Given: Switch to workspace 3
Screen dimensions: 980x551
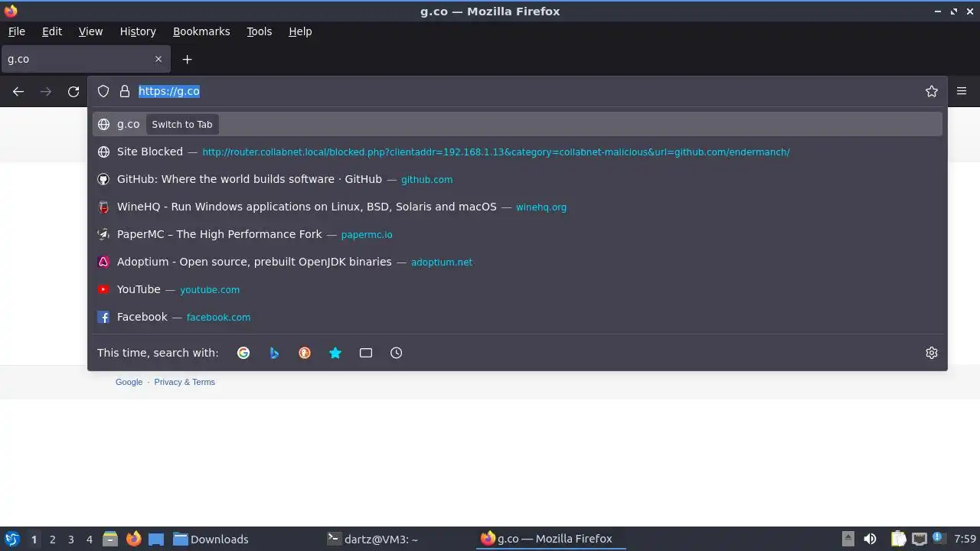Looking at the screenshot, I should point(70,540).
